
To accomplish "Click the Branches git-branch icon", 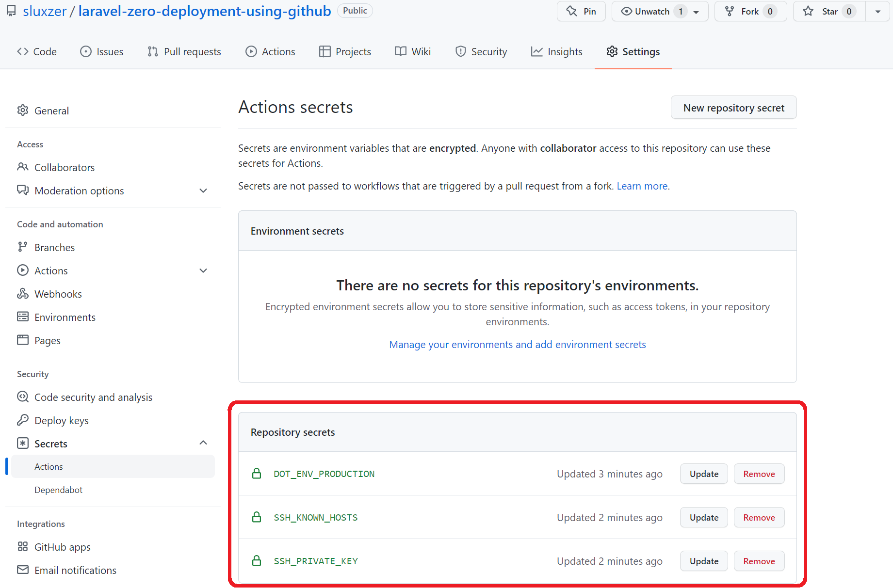I will click(23, 247).
